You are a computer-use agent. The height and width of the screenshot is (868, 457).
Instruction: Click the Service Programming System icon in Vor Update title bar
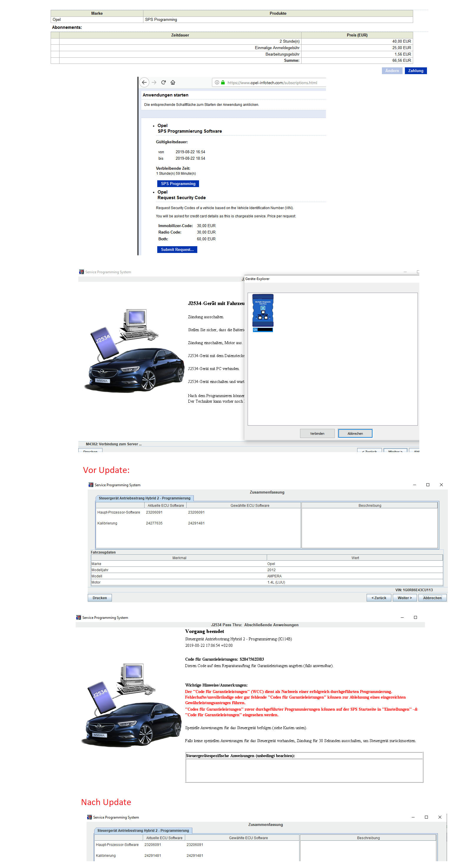[x=91, y=484]
